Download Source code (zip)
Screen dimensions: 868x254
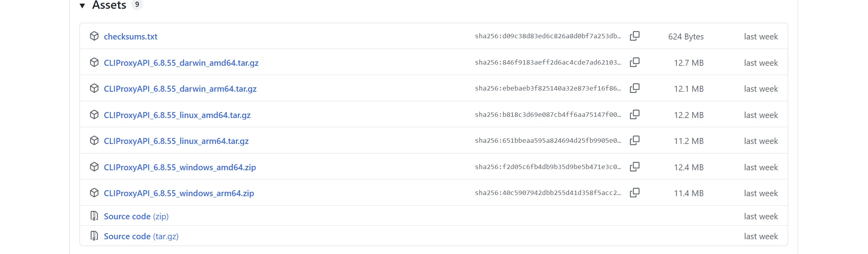tap(136, 217)
